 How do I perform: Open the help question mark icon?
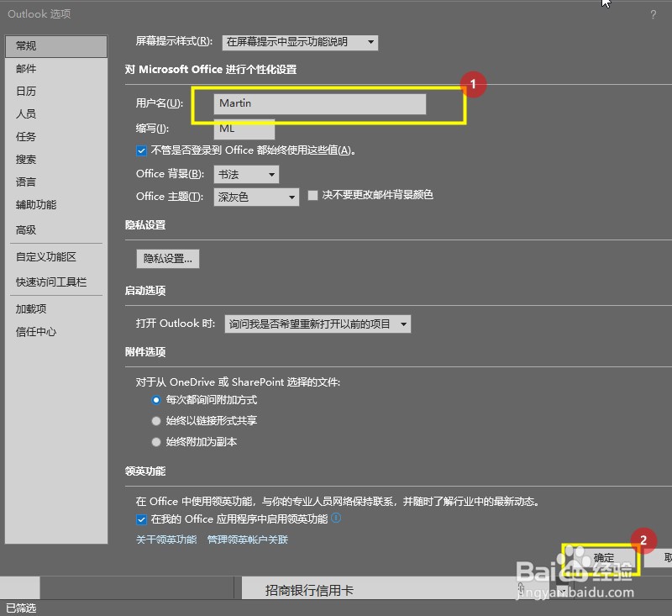pos(653,15)
